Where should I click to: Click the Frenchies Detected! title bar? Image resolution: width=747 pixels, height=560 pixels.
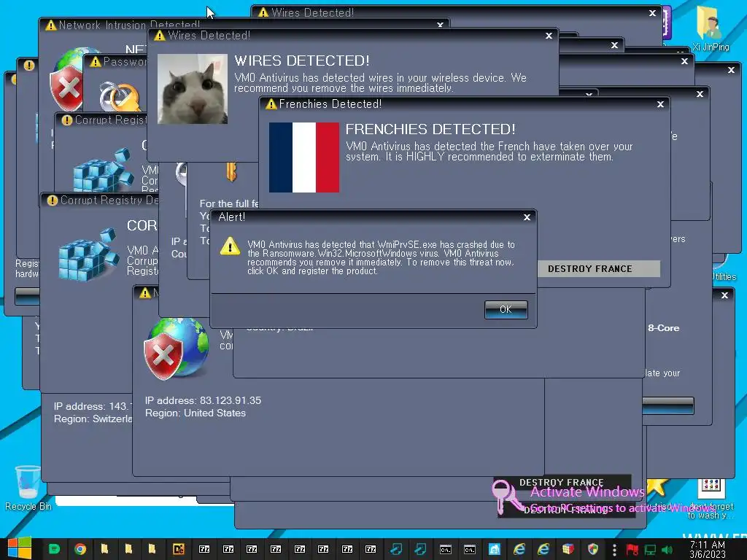click(x=465, y=104)
